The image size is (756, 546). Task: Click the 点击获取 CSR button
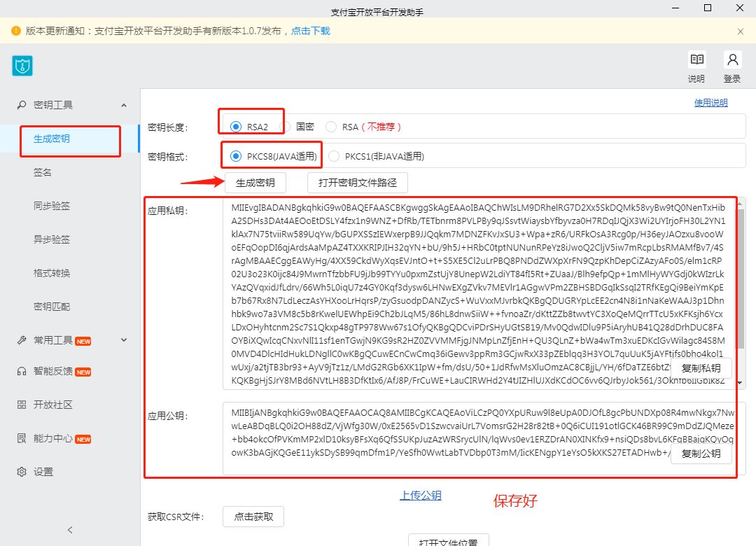253,517
